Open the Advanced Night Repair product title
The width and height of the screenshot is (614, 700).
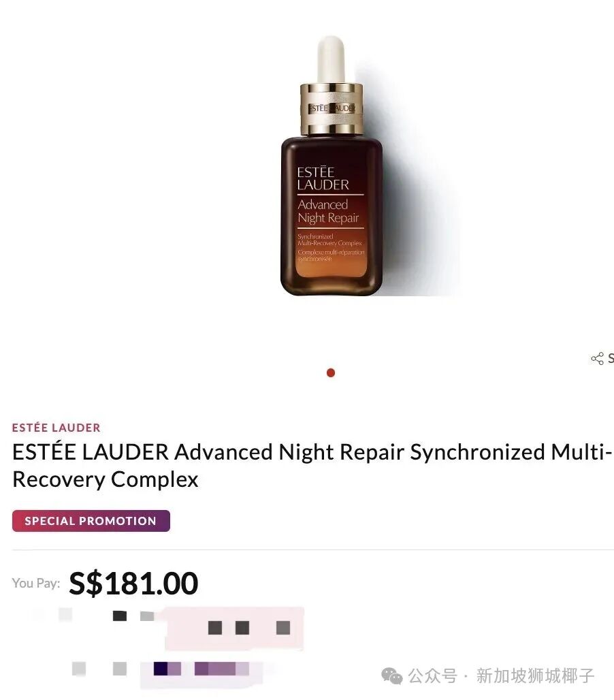[312, 466]
